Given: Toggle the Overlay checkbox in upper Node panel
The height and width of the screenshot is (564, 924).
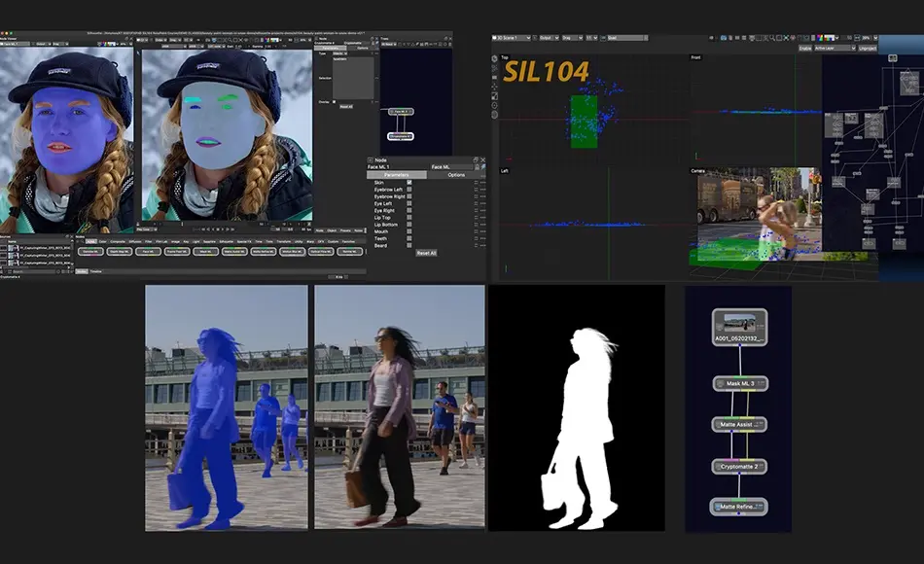Looking at the screenshot, I should pyautogui.click(x=335, y=102).
